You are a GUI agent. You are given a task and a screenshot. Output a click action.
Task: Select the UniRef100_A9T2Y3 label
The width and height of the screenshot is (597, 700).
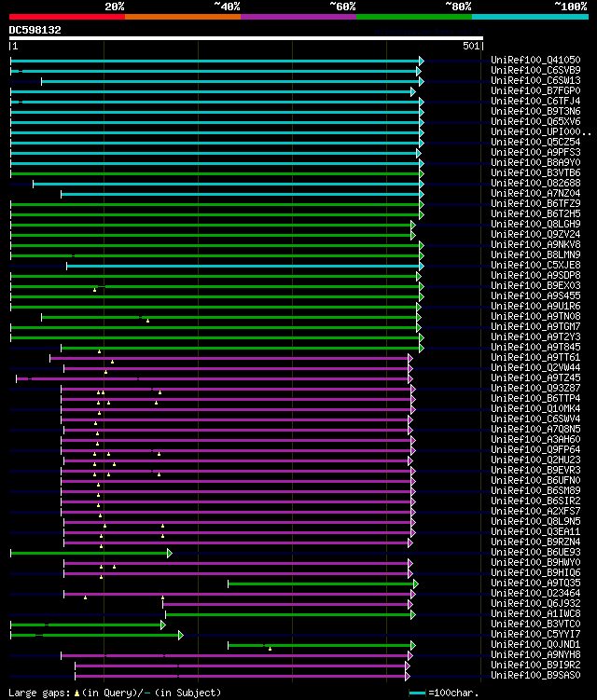(x=535, y=337)
